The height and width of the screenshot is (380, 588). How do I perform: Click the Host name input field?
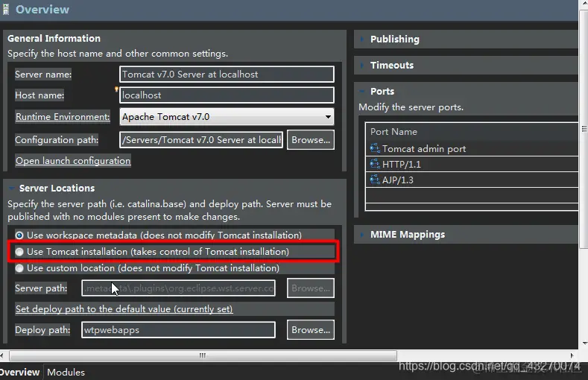tap(227, 95)
